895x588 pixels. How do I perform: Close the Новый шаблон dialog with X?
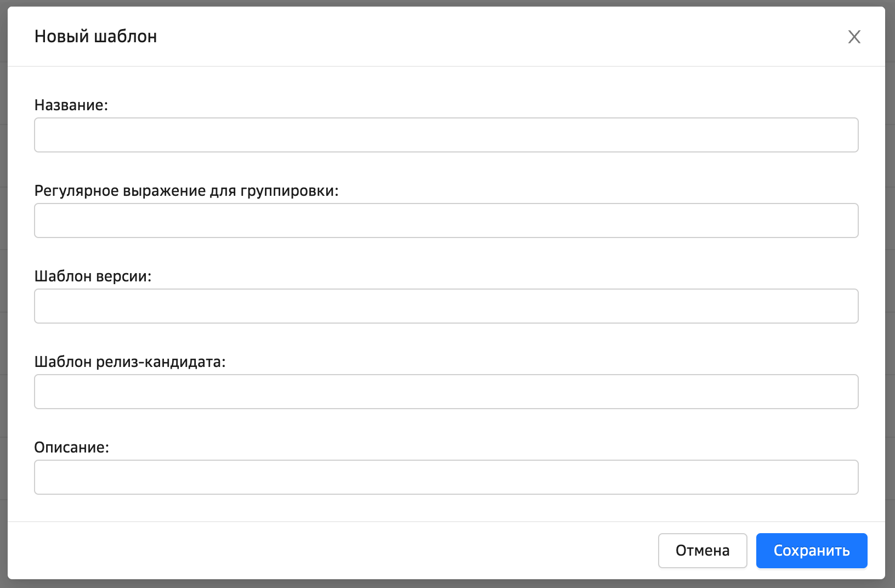(854, 37)
